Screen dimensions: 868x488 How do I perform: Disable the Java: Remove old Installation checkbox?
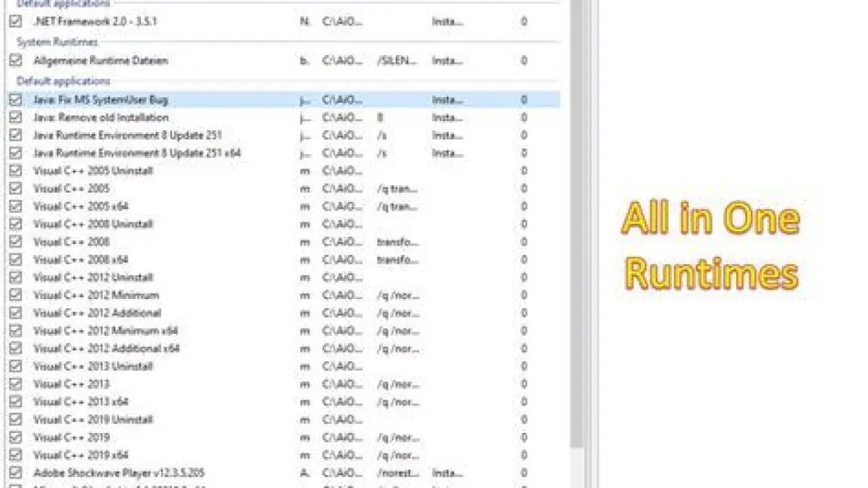coord(16,117)
